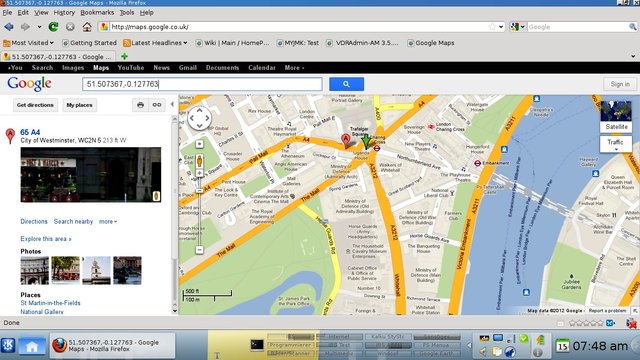Image resolution: width=640 pixels, height=360 pixels.
Task: Go to the Firefox home page icon
Action: tap(87, 27)
